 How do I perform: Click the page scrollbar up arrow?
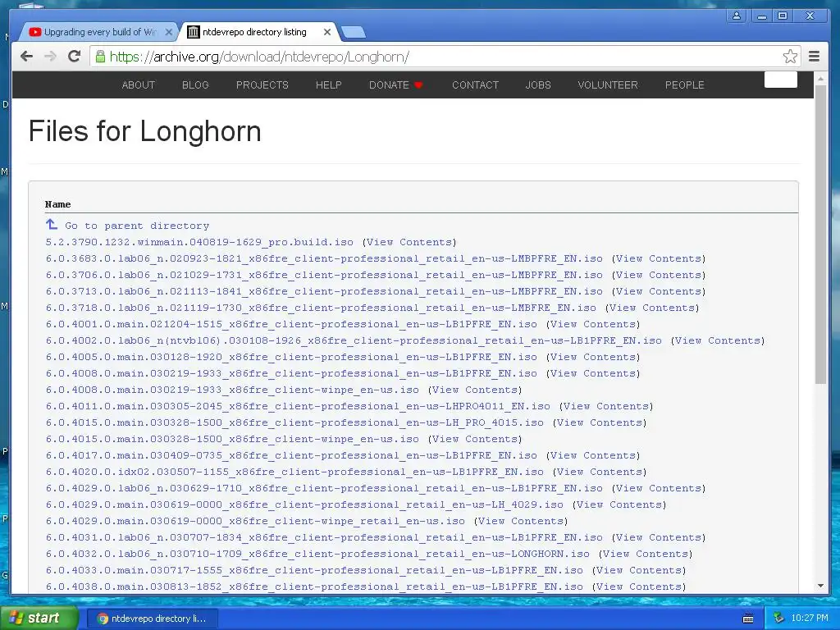(820, 79)
